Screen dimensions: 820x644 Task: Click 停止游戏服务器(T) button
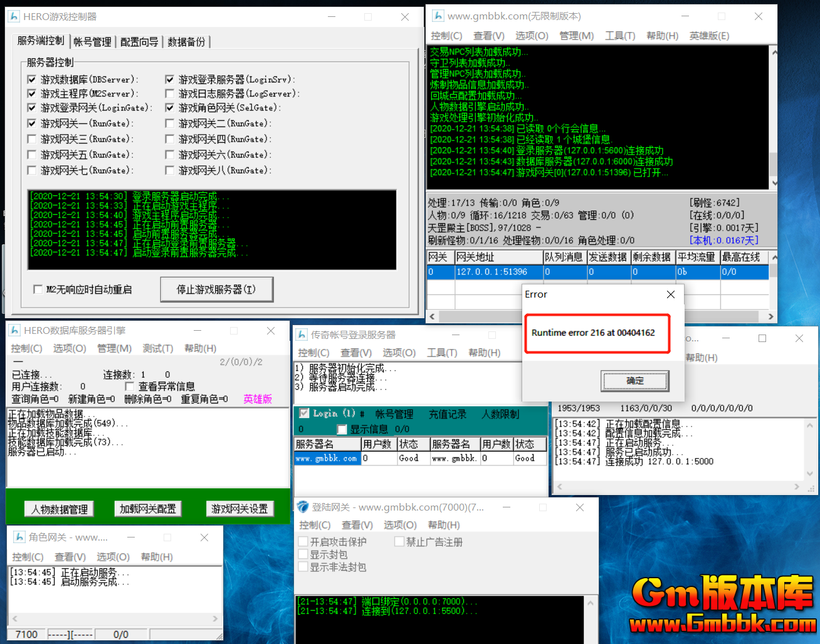pyautogui.click(x=216, y=289)
